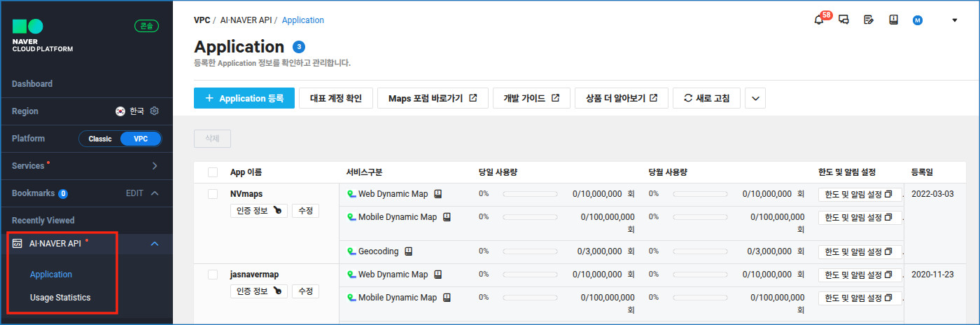Click map pin icon of NVmaps Web Dynamic Map
Screen dimensions: 980x325
click(x=351, y=193)
